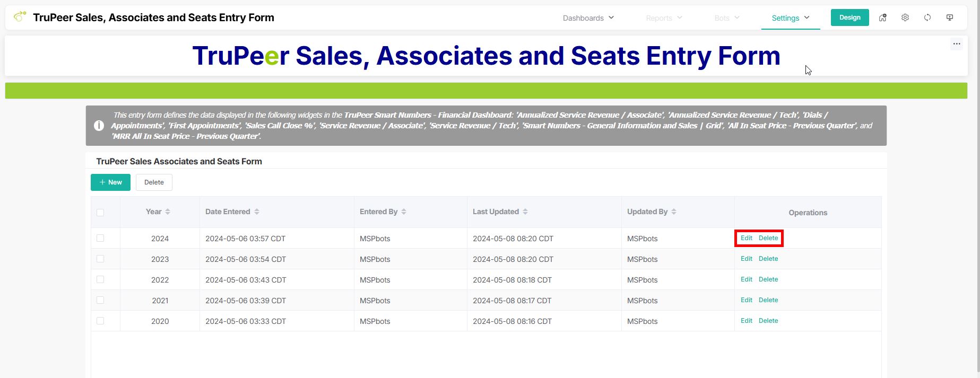Expand the Dashboards dropdown menu
The image size is (980, 378).
coord(588,18)
